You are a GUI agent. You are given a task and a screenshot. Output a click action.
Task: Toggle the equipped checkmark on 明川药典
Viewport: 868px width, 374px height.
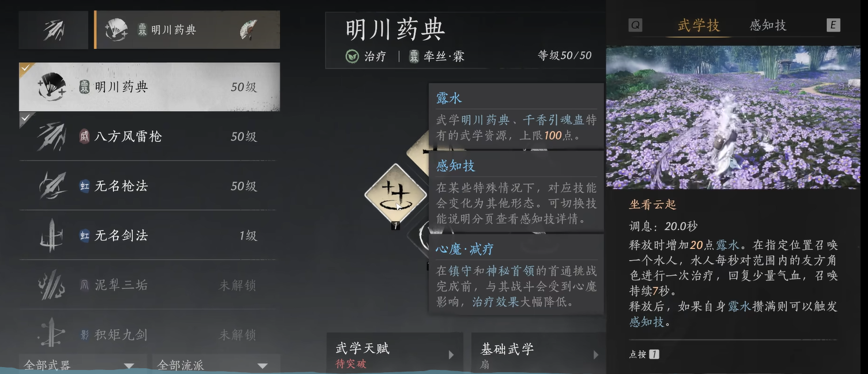click(27, 68)
